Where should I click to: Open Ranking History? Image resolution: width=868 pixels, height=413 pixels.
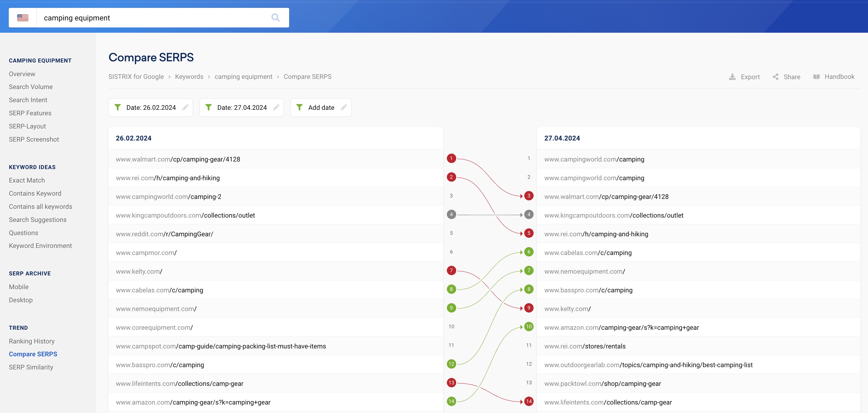pyautogui.click(x=32, y=341)
